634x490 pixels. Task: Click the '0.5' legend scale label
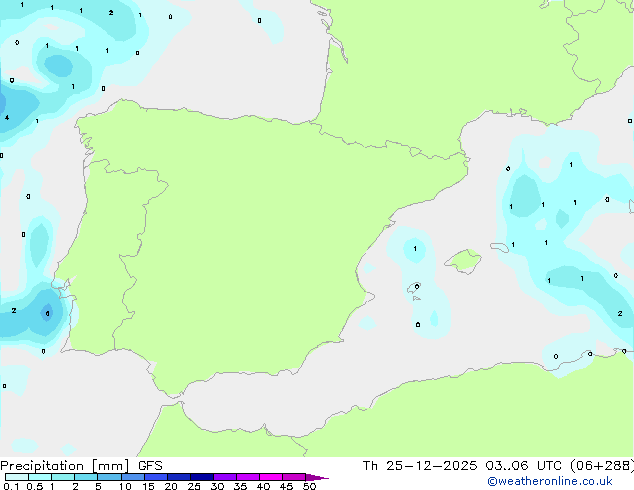tap(35, 486)
